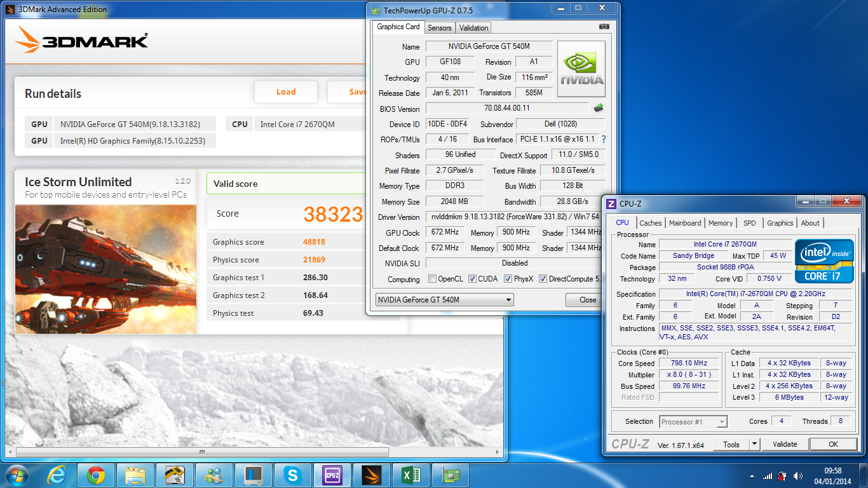The image size is (868, 488).
Task: Click the battery power tray icon
Action: [x=782, y=476]
